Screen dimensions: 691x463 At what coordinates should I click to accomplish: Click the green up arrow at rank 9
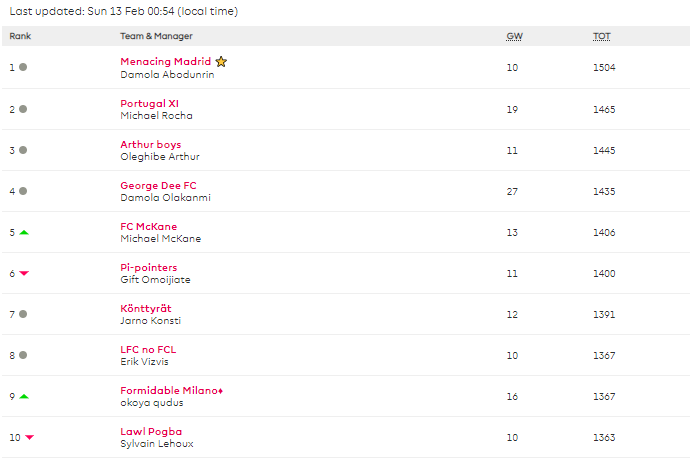24,396
